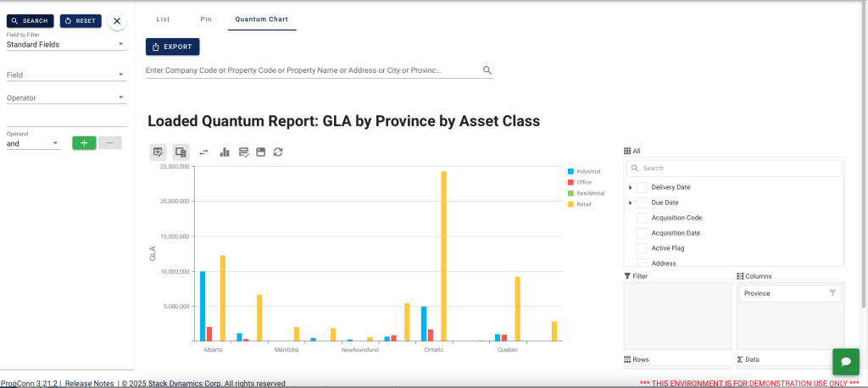The image size is (868, 388).
Task: Click the yellow Retail legend swatch
Action: [572, 204]
